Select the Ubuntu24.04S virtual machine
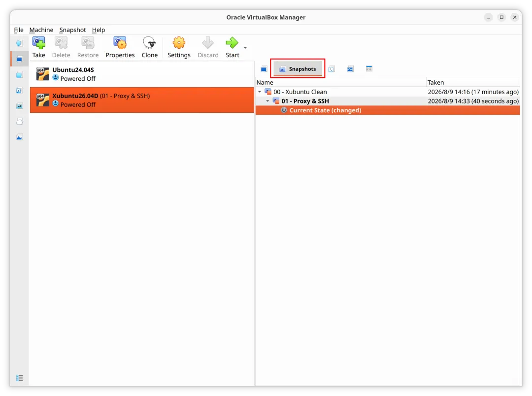Screen dimensions: 532x396 142,74
